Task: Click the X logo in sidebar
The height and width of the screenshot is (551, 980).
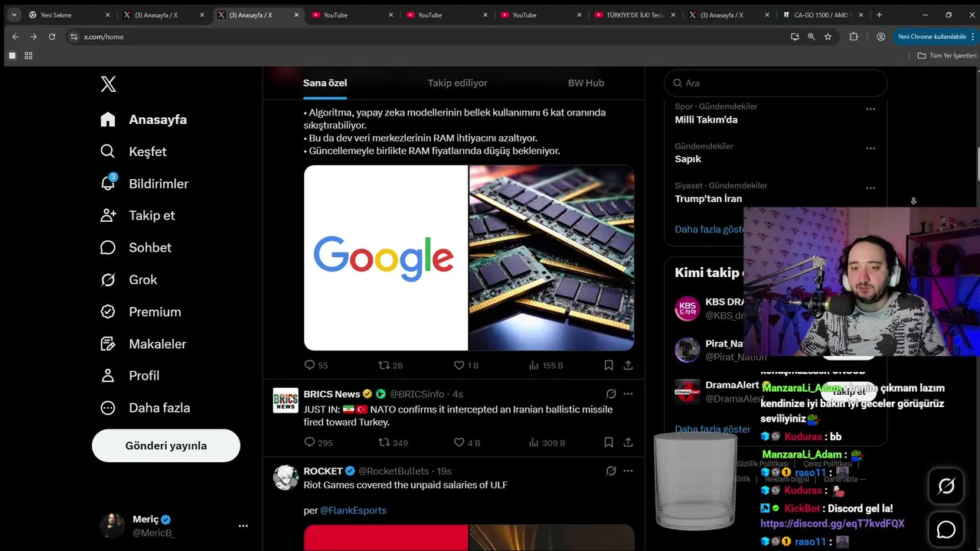Action: [108, 84]
